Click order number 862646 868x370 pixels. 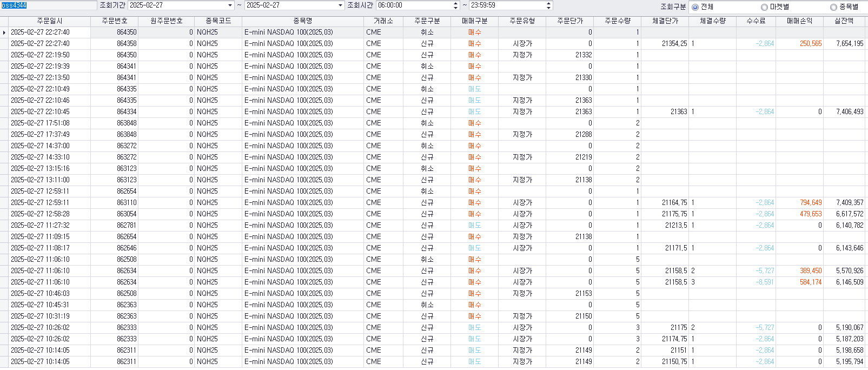[x=127, y=248]
